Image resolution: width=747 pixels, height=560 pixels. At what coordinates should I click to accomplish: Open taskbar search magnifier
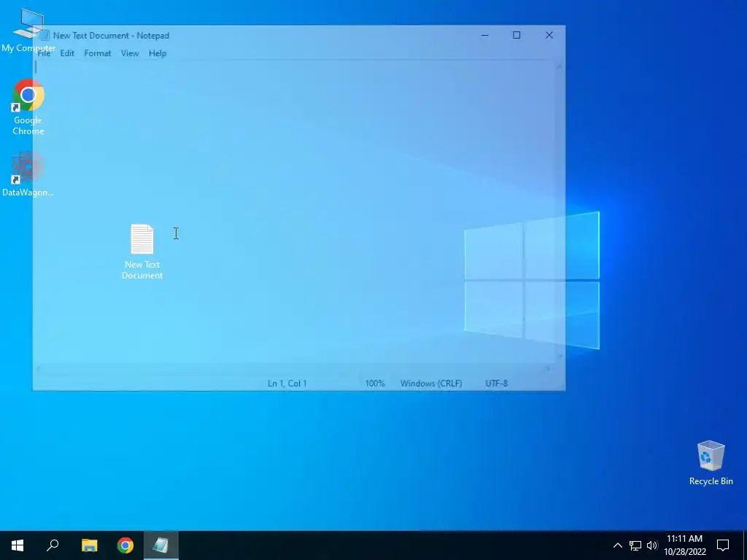coord(53,545)
